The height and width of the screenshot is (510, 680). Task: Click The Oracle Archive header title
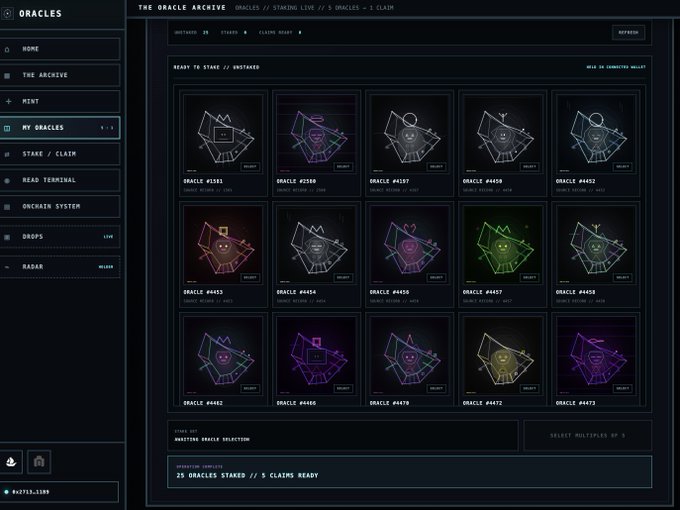tap(182, 7)
